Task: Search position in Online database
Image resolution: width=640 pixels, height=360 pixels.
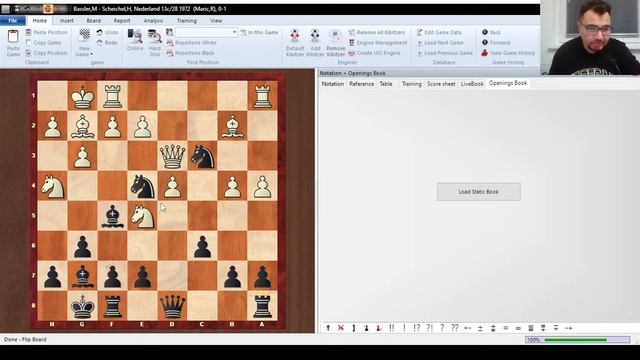Action: [x=135, y=40]
